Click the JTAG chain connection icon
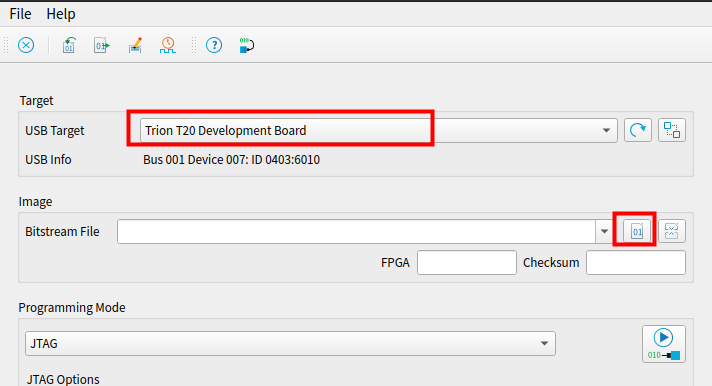712x386 pixels. [x=672, y=131]
